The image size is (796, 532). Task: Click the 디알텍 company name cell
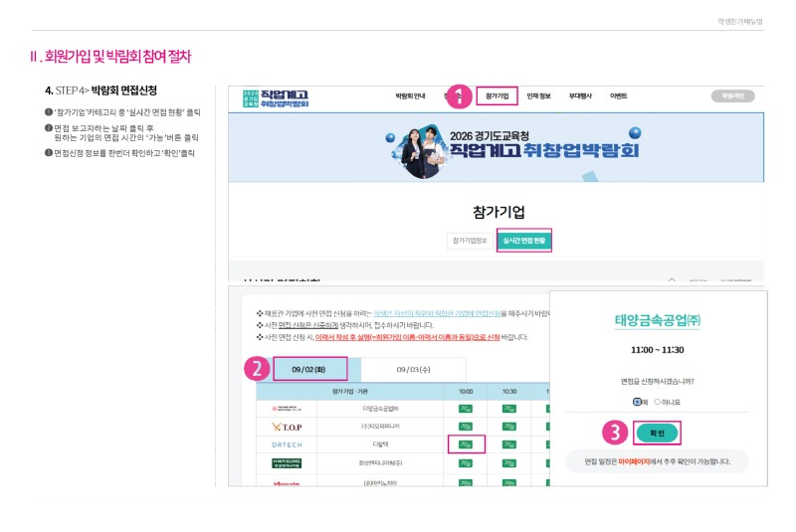click(x=380, y=444)
